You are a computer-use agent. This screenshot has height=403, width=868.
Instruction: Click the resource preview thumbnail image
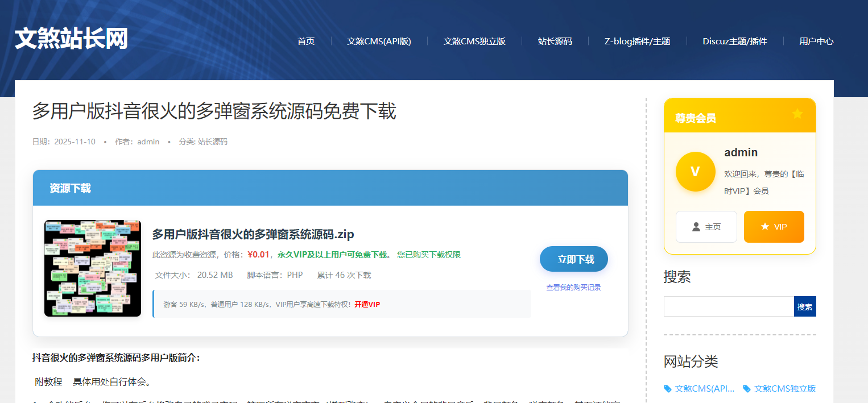[x=92, y=268]
